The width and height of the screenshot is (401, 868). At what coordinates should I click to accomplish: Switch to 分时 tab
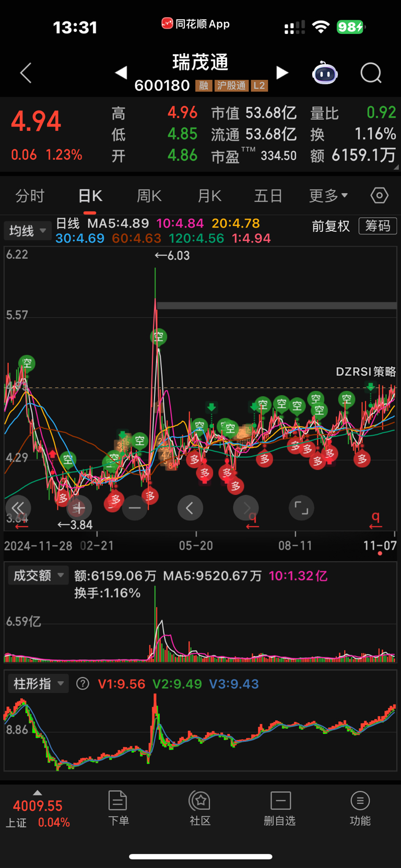point(30,196)
